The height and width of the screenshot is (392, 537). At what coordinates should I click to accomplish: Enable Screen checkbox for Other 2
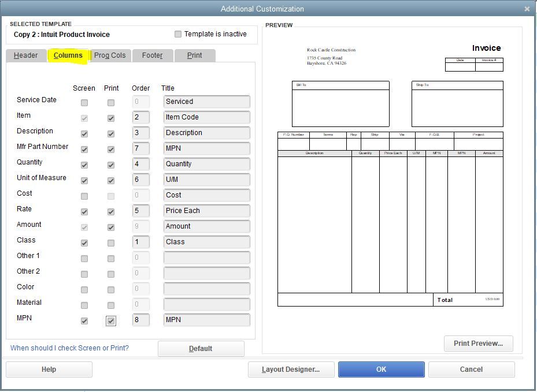click(x=84, y=274)
